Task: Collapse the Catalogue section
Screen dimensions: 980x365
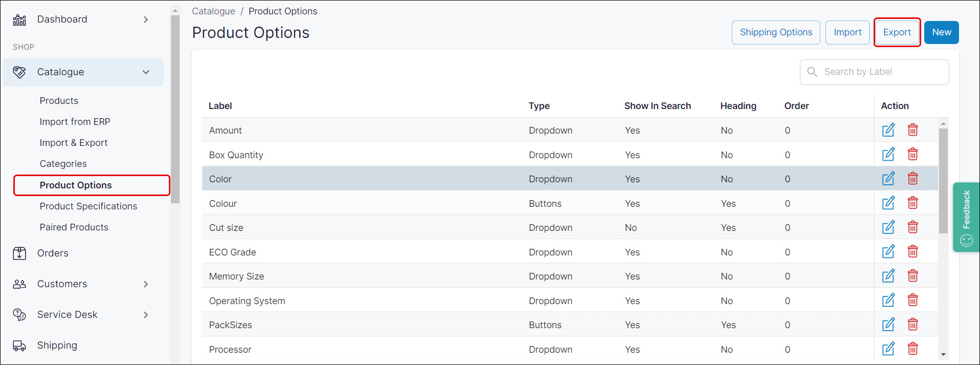Action: tap(146, 72)
